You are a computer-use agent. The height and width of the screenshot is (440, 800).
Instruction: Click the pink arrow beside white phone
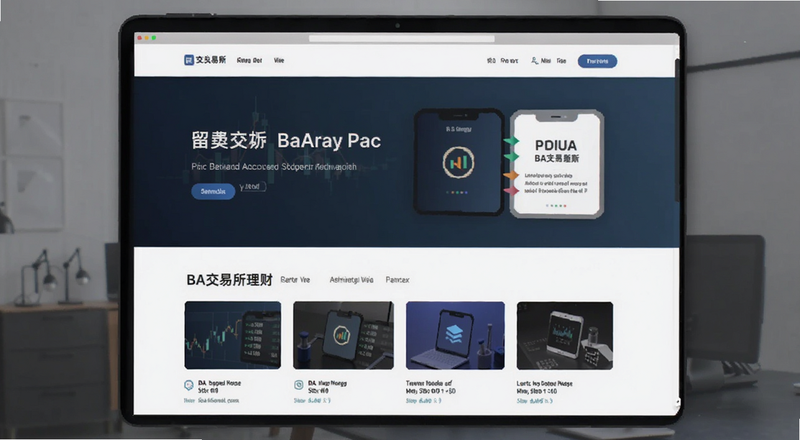coord(511,190)
